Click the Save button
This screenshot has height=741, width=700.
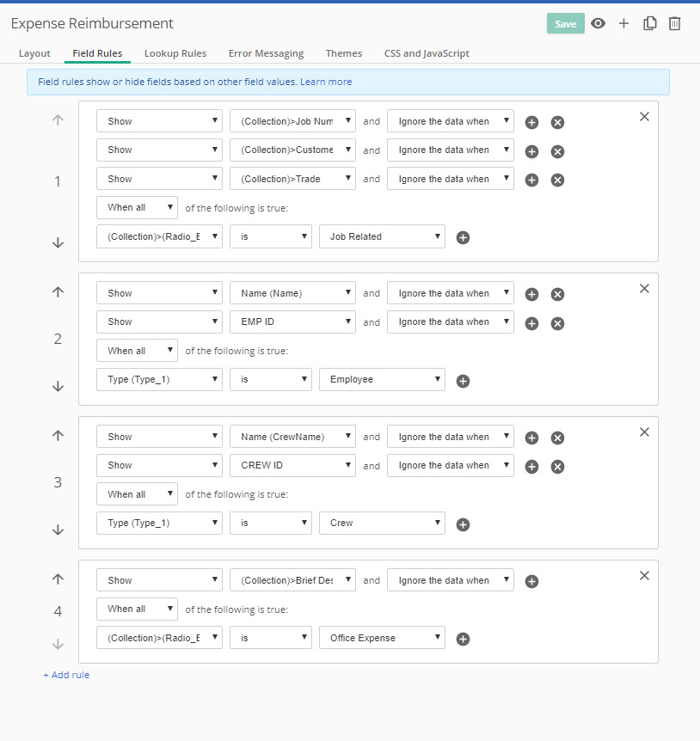coord(565,24)
